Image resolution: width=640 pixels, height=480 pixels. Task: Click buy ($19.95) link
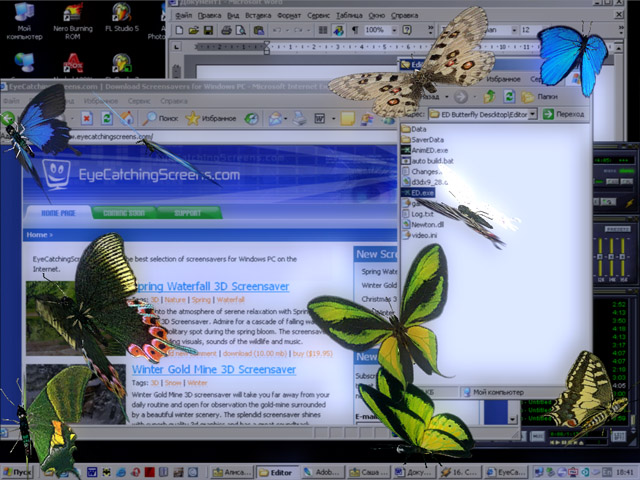[313, 353]
